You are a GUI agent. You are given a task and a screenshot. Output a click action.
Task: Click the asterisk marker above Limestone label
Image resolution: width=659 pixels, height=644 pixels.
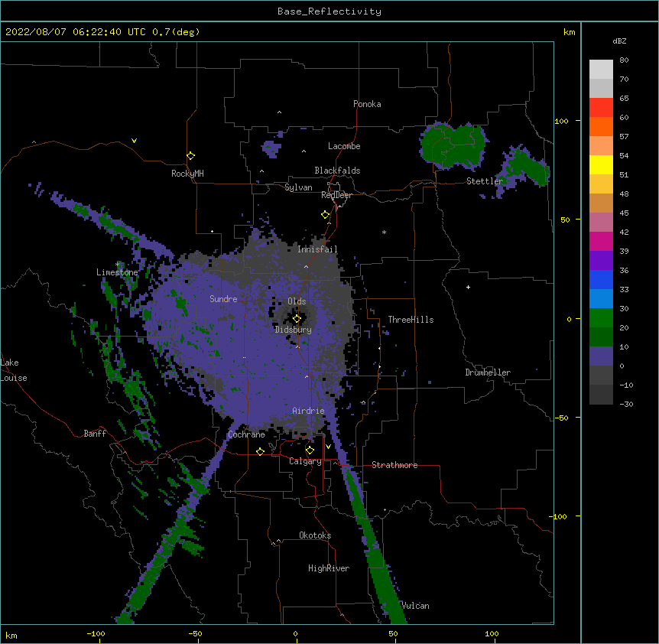coord(118,265)
